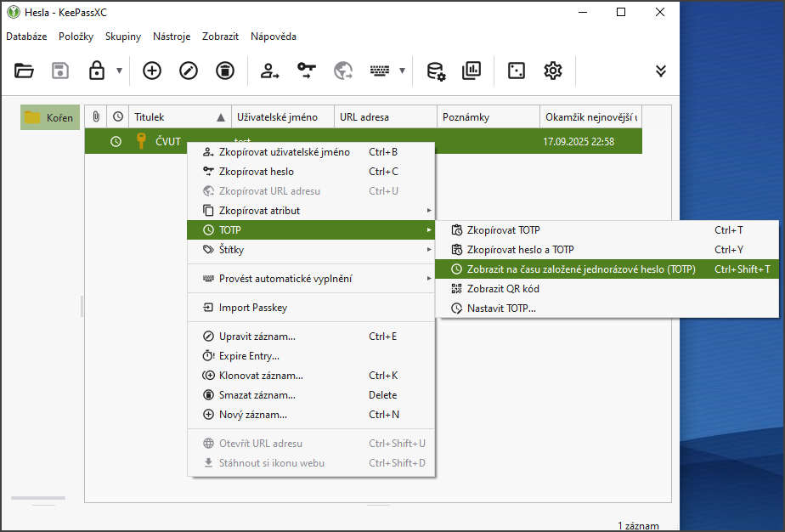Sort by Titulek column header
Screen dimensions: 785x532
(x=150, y=117)
